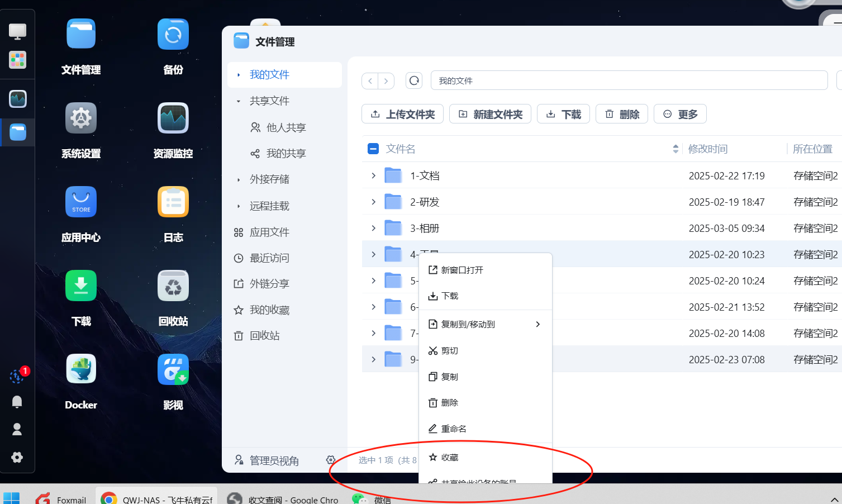Open 复制到/移动到 submenu
This screenshot has width=842, height=504.
(485, 324)
